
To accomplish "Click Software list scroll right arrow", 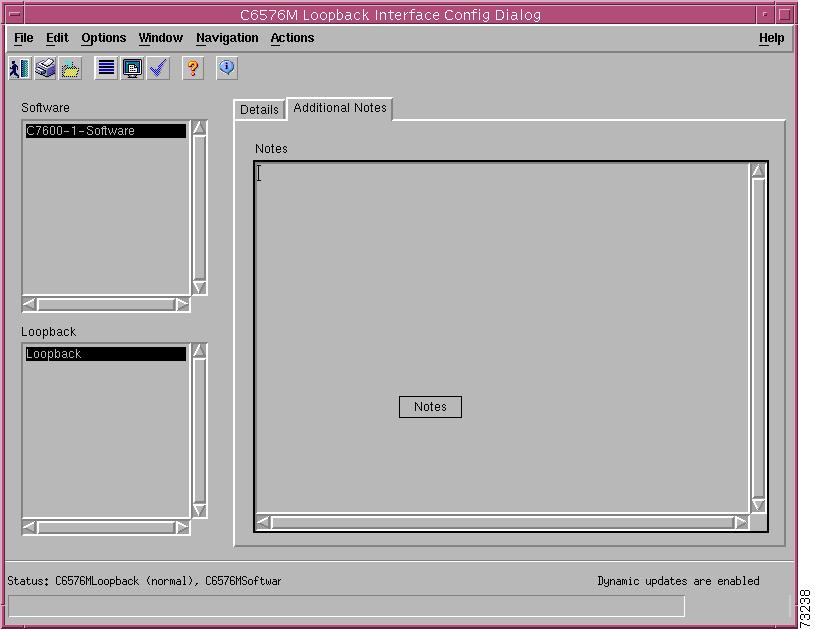I will point(182,305).
